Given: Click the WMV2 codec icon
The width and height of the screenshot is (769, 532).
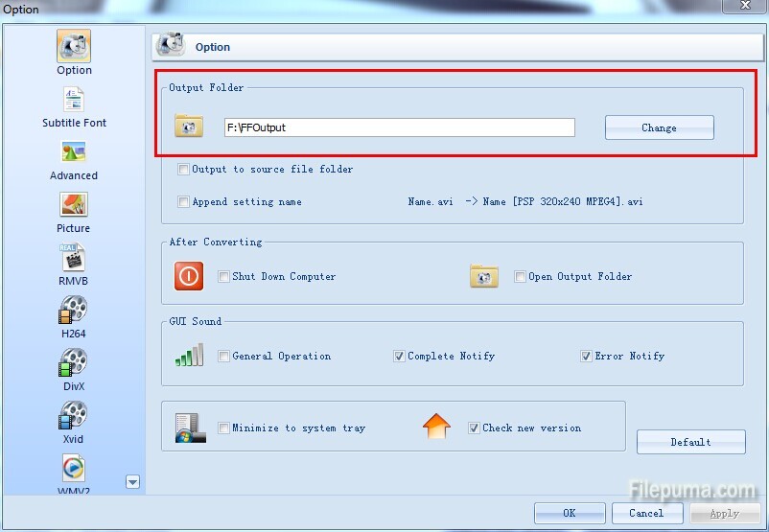Looking at the screenshot, I should pos(74,469).
